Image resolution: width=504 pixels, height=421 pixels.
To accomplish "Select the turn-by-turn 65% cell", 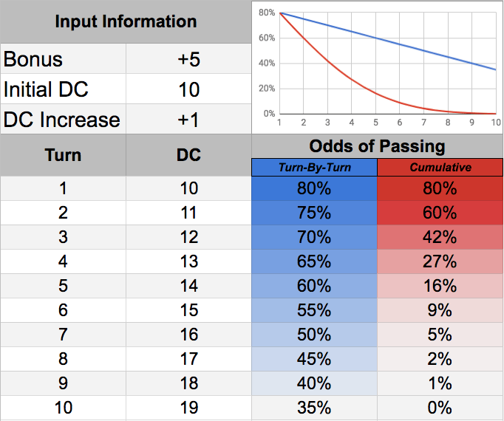I will tap(314, 261).
